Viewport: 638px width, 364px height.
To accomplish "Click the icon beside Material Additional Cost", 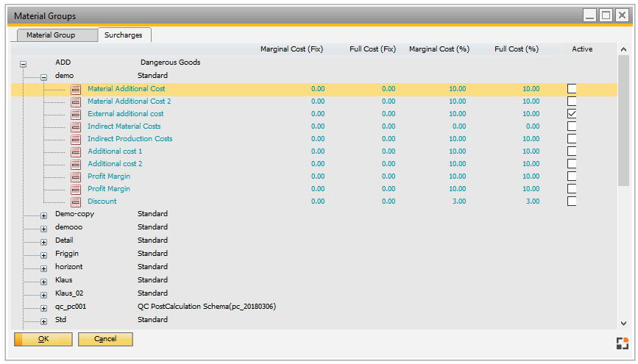I will [x=76, y=89].
